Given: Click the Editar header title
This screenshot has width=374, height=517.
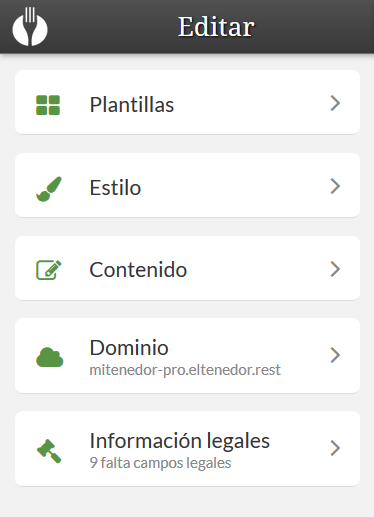Looking at the screenshot, I should pos(216,27).
